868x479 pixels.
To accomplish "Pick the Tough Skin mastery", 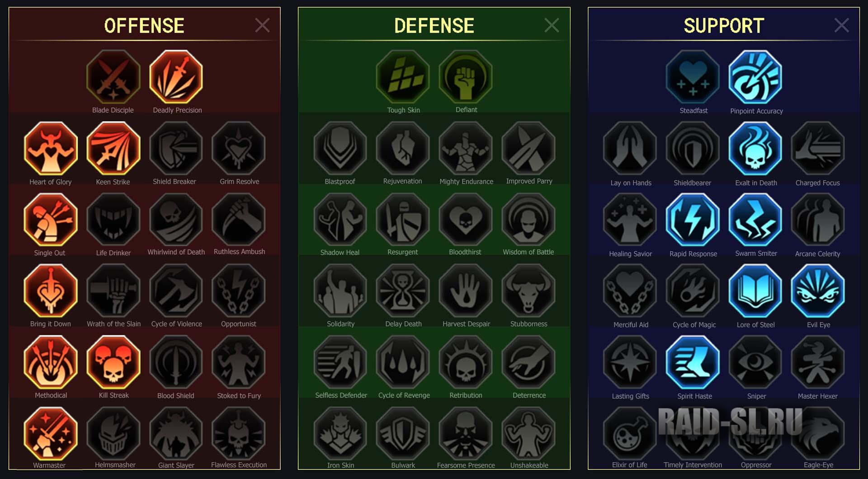I will click(403, 77).
